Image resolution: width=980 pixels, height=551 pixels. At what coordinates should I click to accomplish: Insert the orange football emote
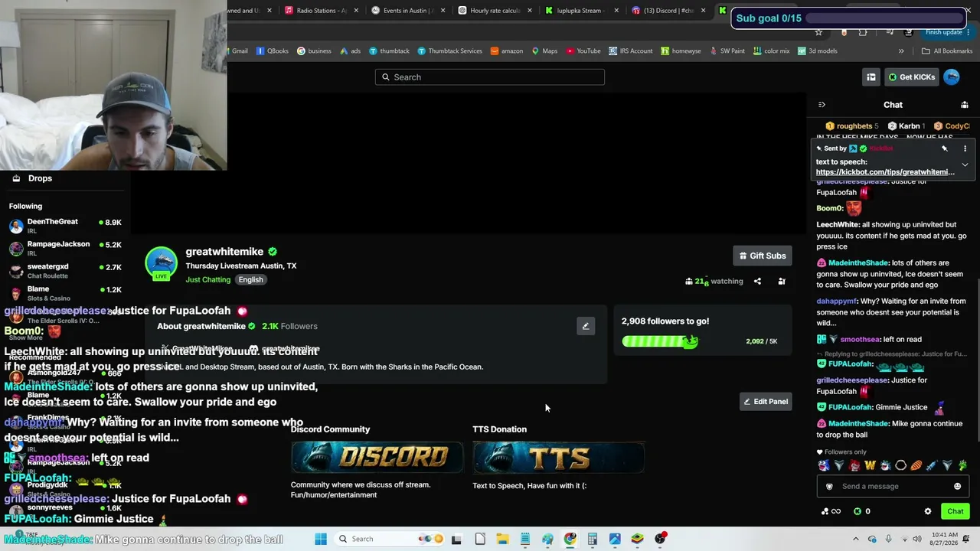(x=916, y=465)
